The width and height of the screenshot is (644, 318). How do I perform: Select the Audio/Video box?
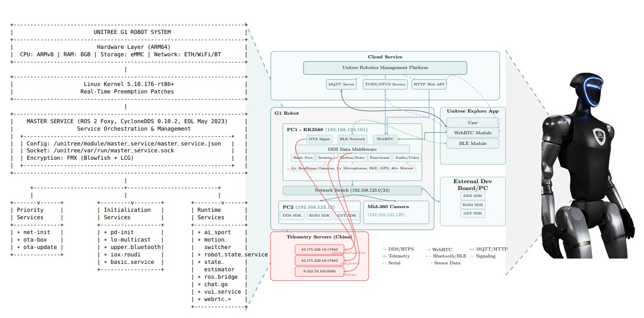click(x=408, y=158)
